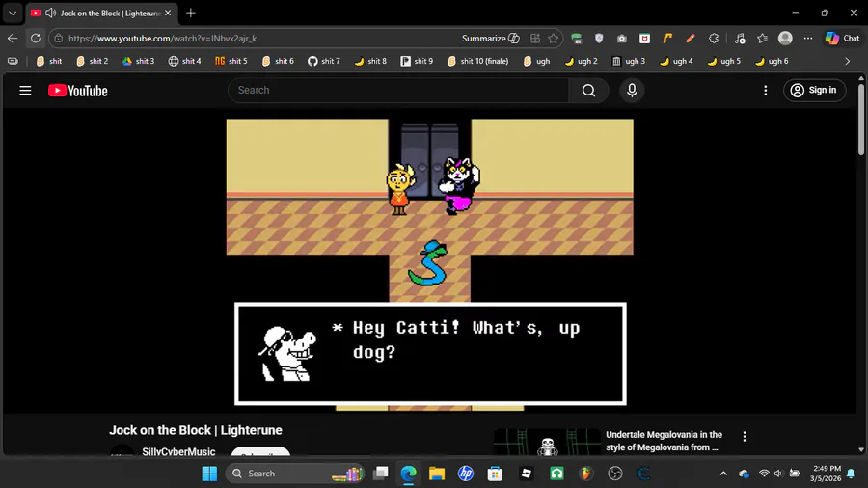This screenshot has height=488, width=868.
Task: Expand the bookmarks bar overflow chevron
Action: pyautogui.click(x=848, y=61)
